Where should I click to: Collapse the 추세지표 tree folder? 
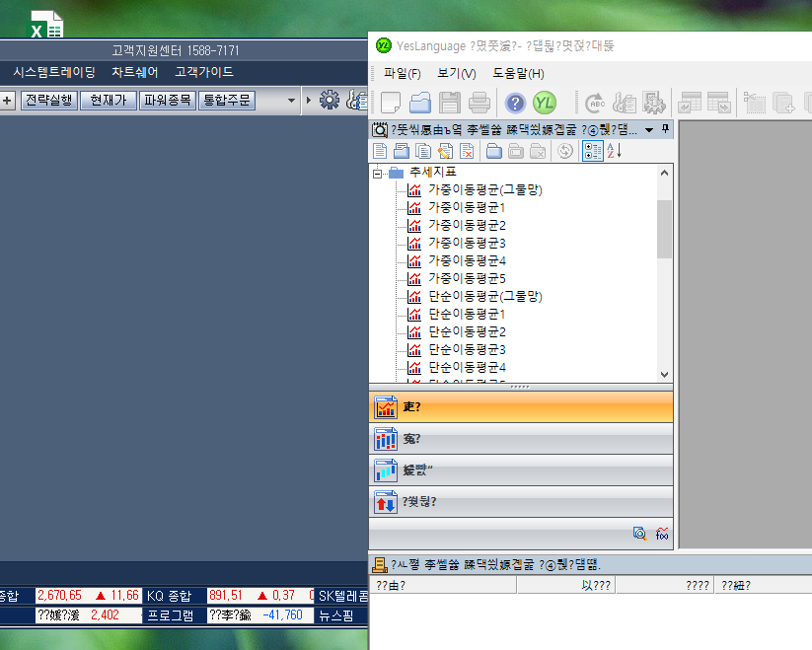tap(377, 173)
